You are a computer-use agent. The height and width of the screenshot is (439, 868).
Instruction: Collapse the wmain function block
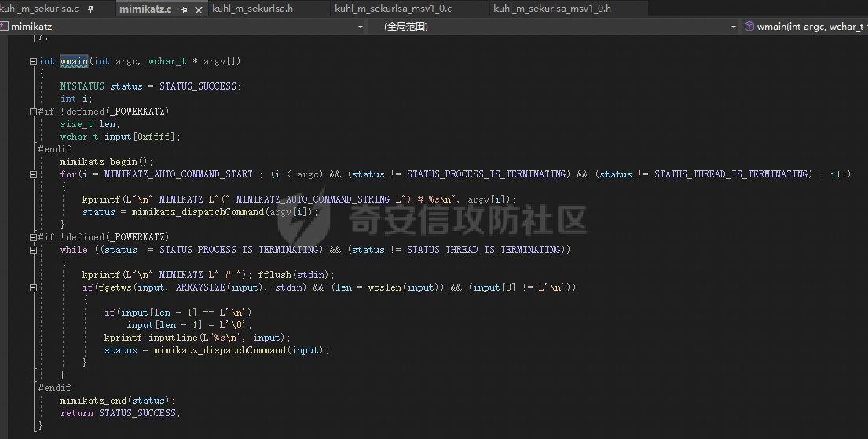[x=33, y=61]
